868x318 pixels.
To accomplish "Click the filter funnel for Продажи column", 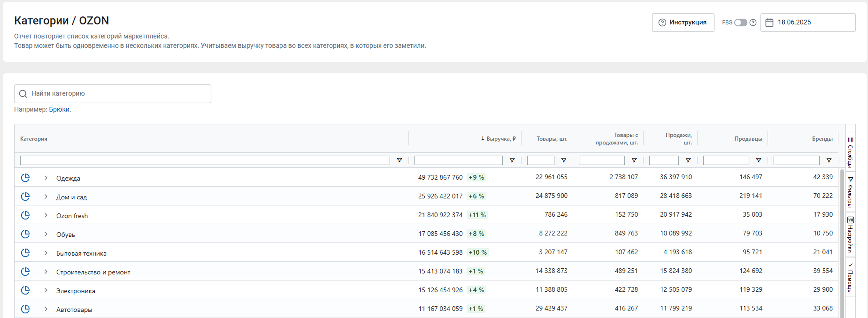I will point(688,160).
